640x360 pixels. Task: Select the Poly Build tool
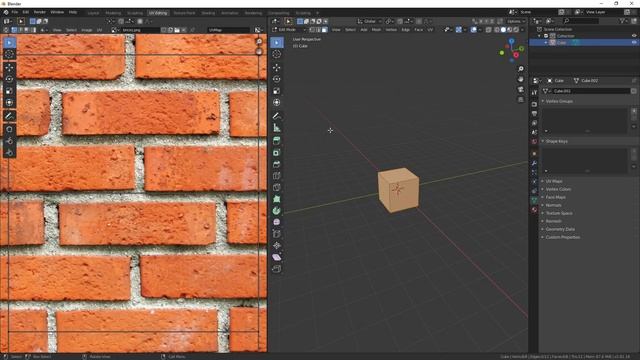(277, 199)
